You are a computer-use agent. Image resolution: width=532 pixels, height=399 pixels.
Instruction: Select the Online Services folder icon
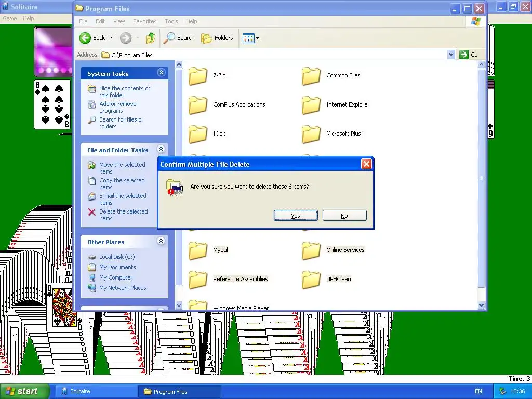click(x=311, y=250)
